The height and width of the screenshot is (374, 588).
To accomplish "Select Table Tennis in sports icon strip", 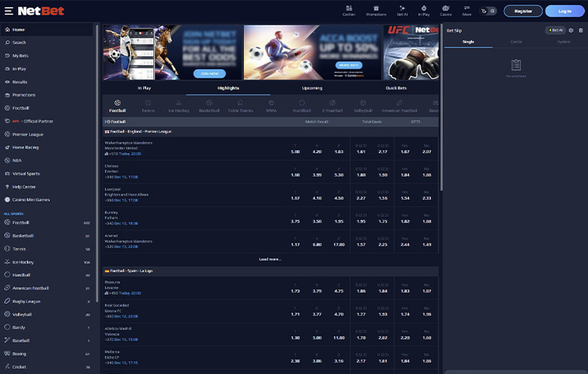I will (x=240, y=106).
